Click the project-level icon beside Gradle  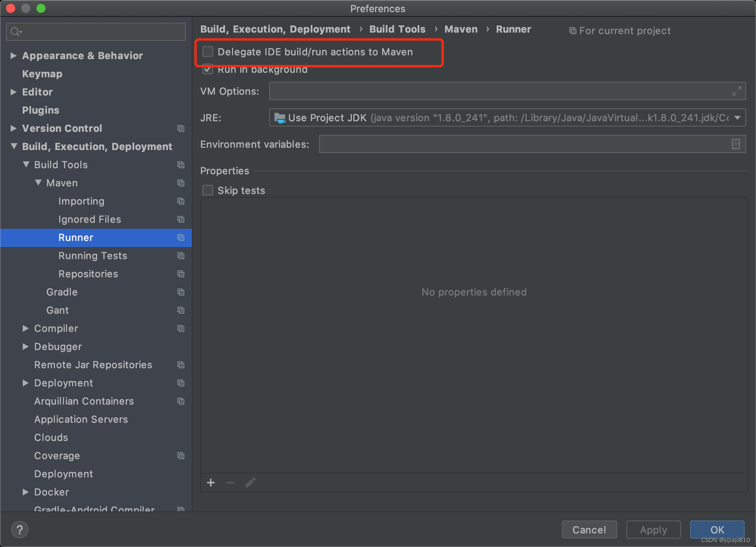coord(181,292)
